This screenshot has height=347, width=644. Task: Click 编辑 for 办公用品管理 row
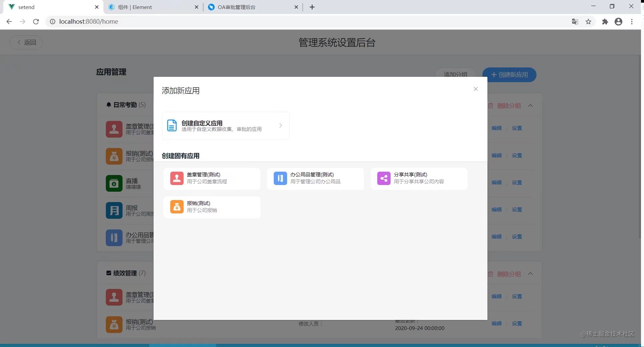[x=496, y=237]
